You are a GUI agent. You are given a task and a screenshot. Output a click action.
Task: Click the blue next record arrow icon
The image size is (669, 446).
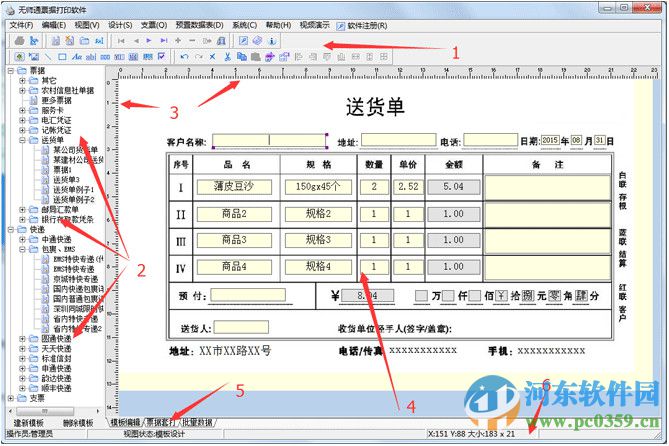(x=149, y=41)
